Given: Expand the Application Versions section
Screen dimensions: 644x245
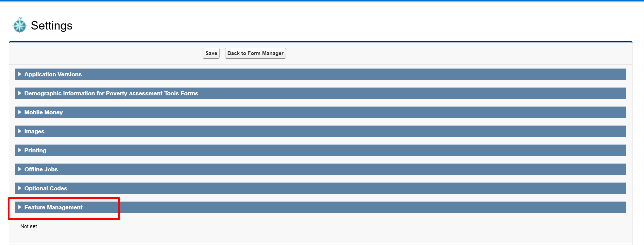Looking at the screenshot, I should point(53,74).
